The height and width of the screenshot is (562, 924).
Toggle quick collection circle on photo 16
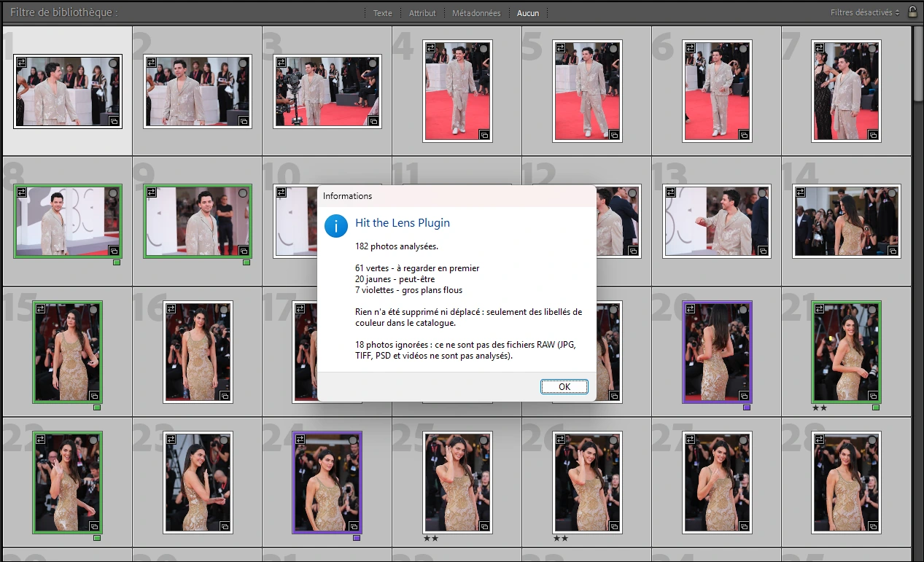pyautogui.click(x=224, y=309)
